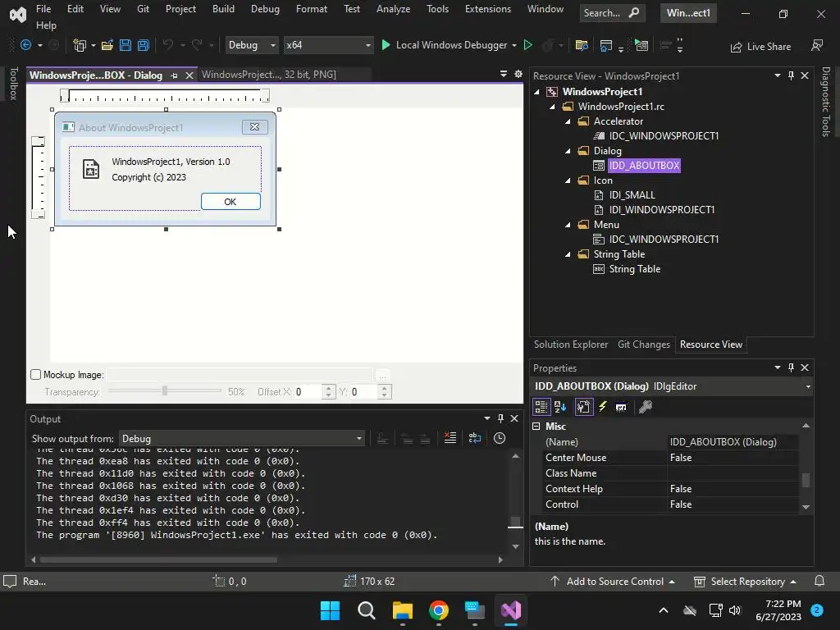Click the Center Mouse property value False

(x=733, y=458)
